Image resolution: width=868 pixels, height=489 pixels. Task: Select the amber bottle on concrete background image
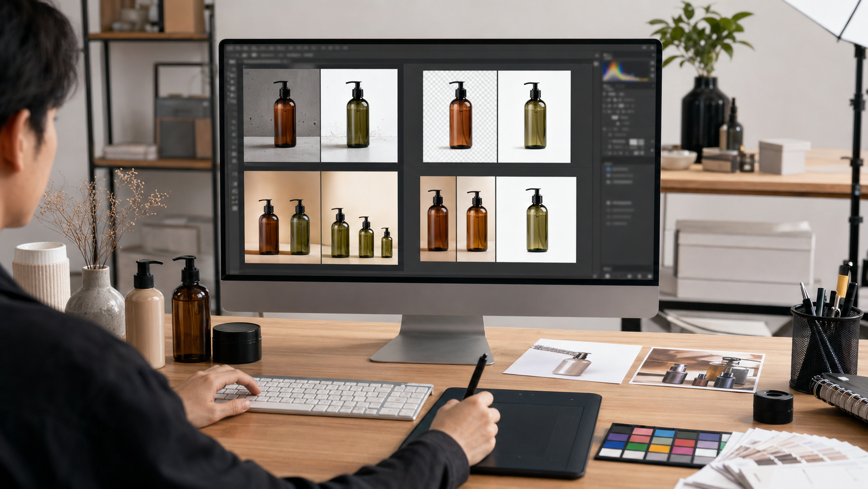(x=282, y=115)
